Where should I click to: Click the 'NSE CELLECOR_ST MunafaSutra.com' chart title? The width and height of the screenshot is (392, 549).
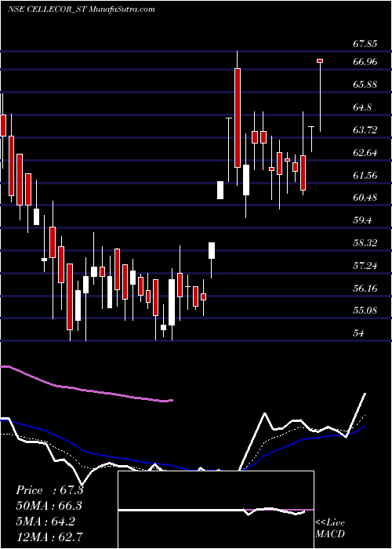click(x=82, y=9)
